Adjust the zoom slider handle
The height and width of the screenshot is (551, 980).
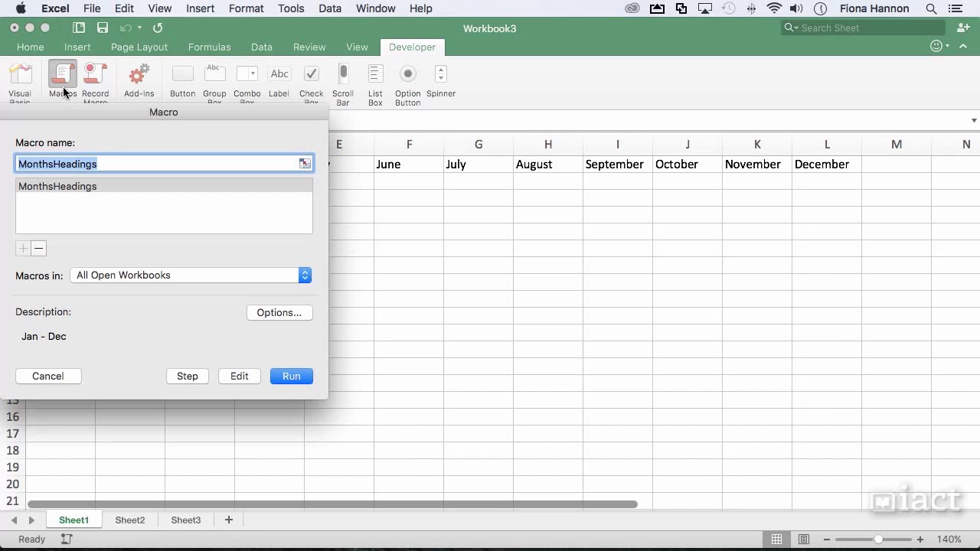[878, 539]
